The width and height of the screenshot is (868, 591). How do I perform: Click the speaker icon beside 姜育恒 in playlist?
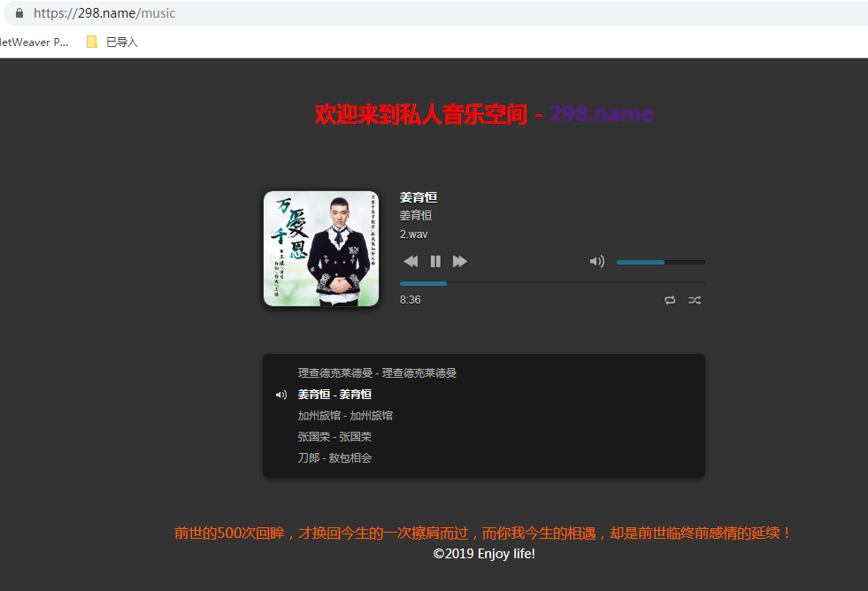(281, 395)
